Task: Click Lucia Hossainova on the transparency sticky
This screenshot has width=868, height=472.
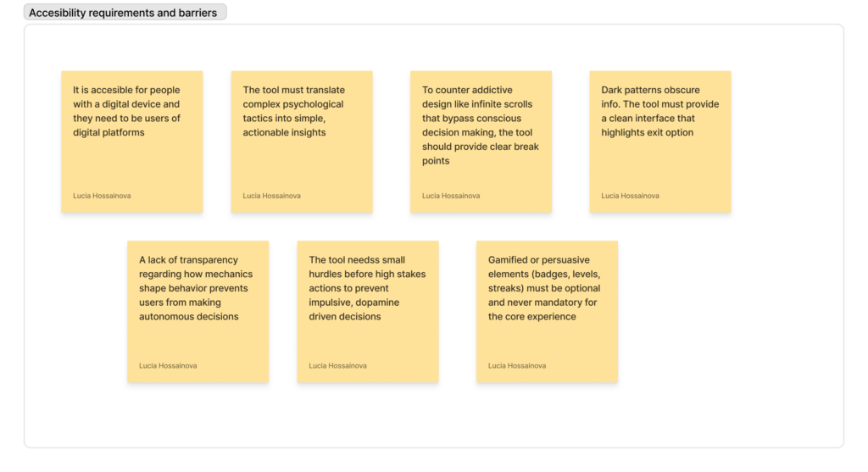Action: pyautogui.click(x=168, y=366)
